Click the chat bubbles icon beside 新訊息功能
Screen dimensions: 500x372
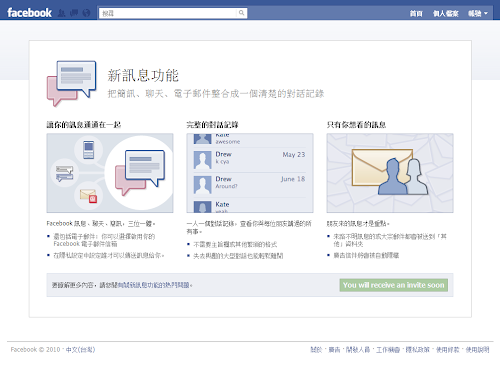pos(71,83)
